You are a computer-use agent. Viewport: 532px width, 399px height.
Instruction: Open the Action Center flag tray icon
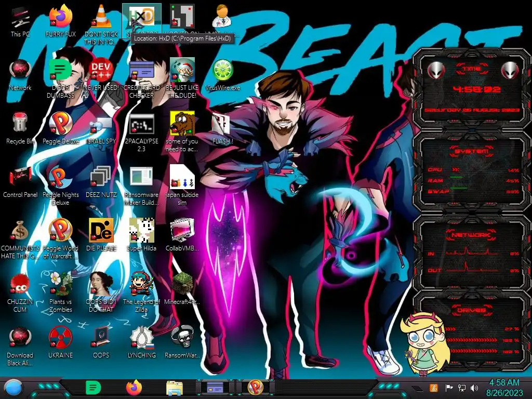449,388
